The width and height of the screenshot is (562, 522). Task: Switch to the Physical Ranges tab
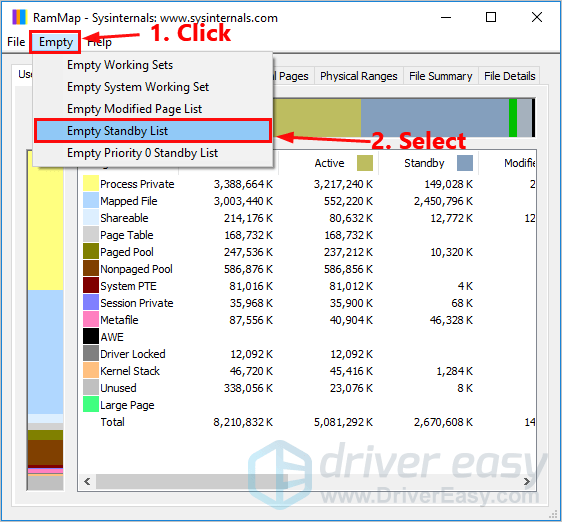(x=359, y=76)
